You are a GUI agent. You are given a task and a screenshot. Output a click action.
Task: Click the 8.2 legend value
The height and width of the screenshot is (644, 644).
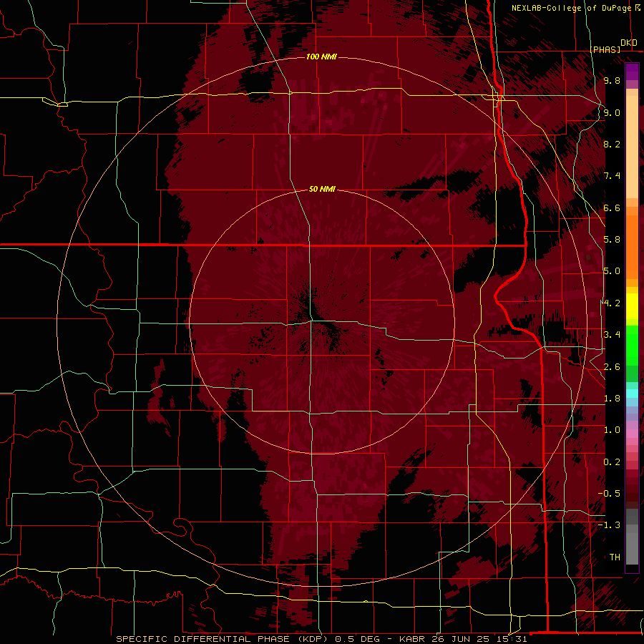point(612,144)
